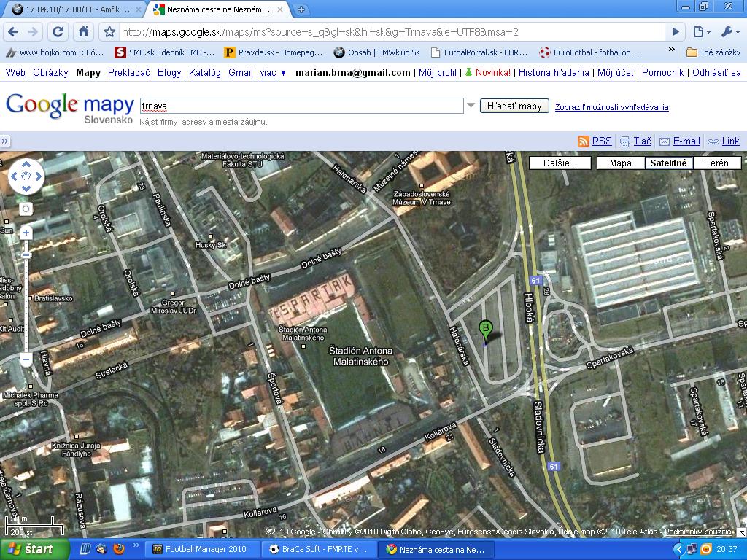Open Football Manager 2010 from the taskbar
Image resolution: width=747 pixels, height=560 pixels.
tap(201, 549)
